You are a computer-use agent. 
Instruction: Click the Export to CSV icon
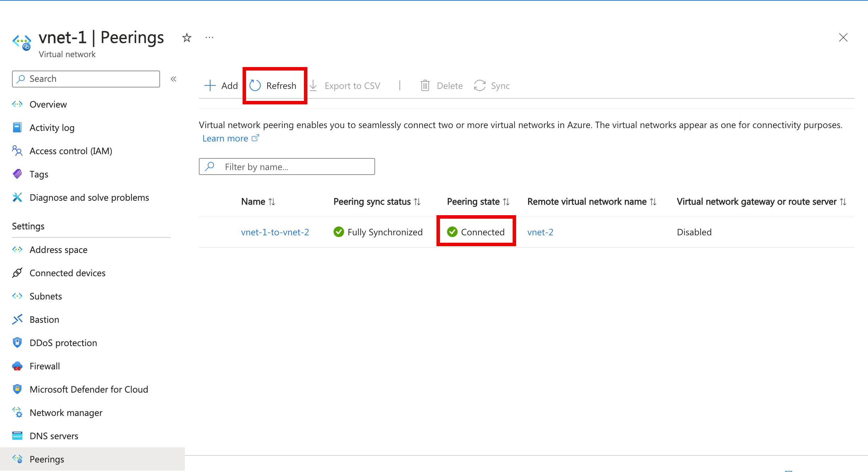pyautogui.click(x=313, y=85)
